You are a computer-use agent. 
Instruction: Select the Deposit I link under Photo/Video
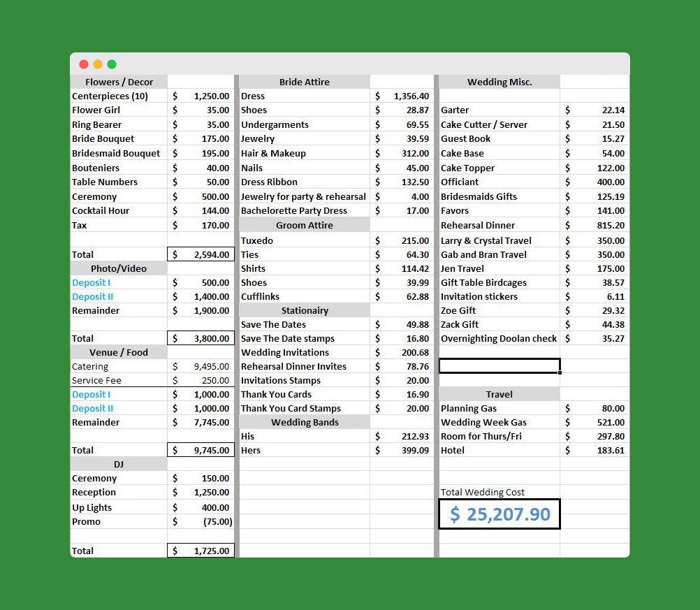pyautogui.click(x=91, y=282)
